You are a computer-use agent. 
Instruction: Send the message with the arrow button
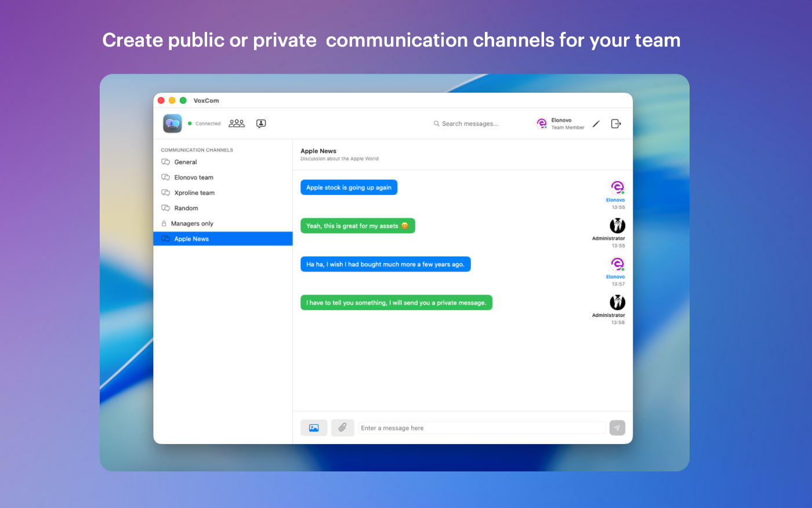(617, 428)
